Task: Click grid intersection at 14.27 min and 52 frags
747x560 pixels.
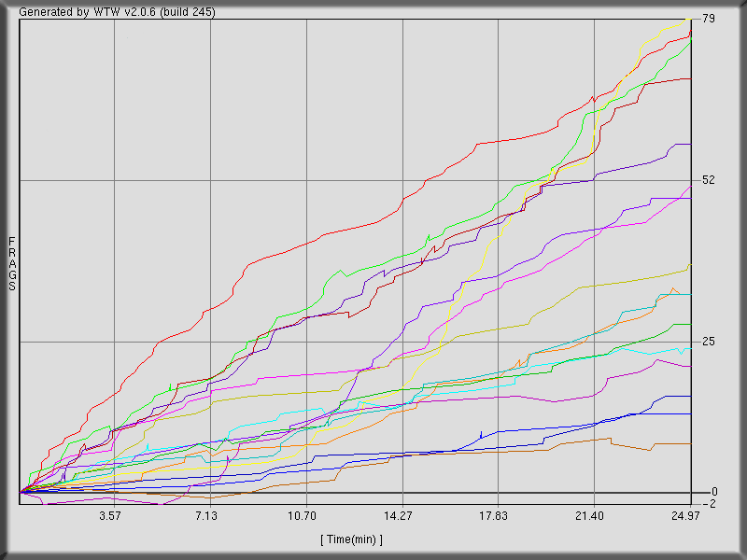Action: pyautogui.click(x=402, y=180)
